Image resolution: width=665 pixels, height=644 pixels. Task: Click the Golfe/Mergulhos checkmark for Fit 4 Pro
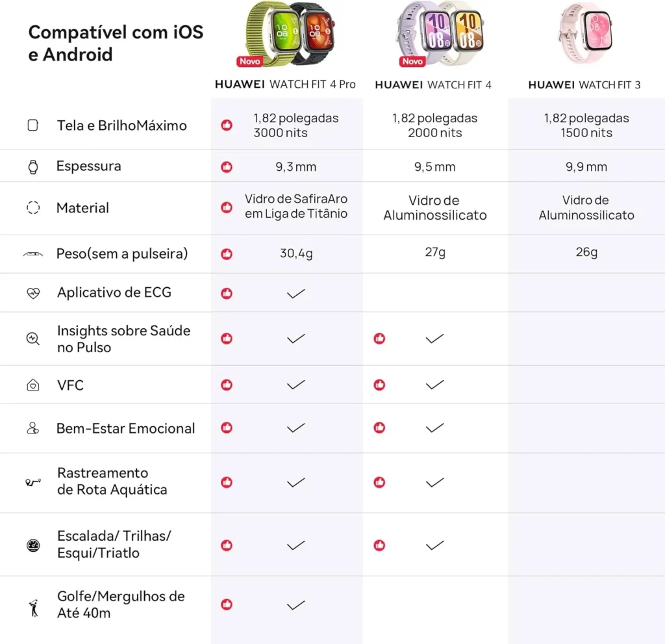(x=295, y=605)
